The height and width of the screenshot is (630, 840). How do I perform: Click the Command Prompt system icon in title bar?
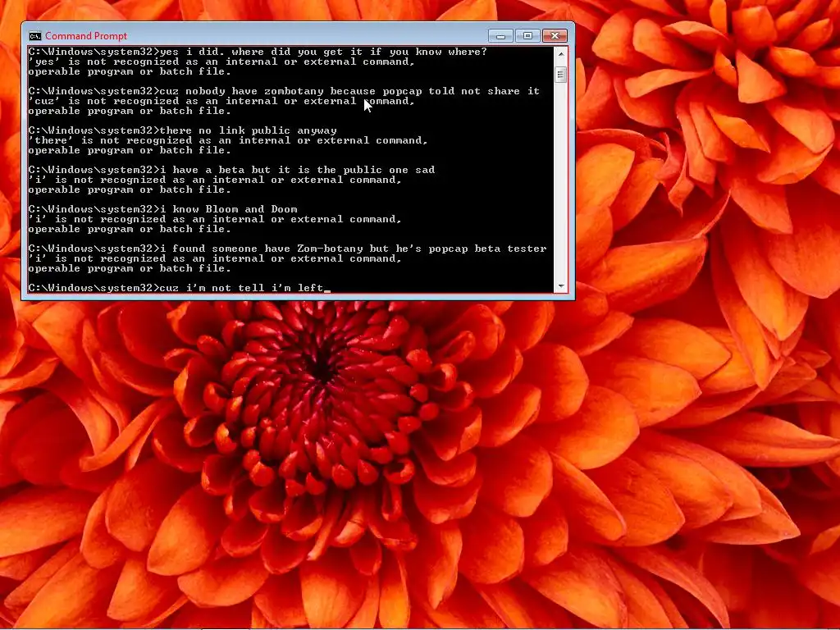click(34, 36)
